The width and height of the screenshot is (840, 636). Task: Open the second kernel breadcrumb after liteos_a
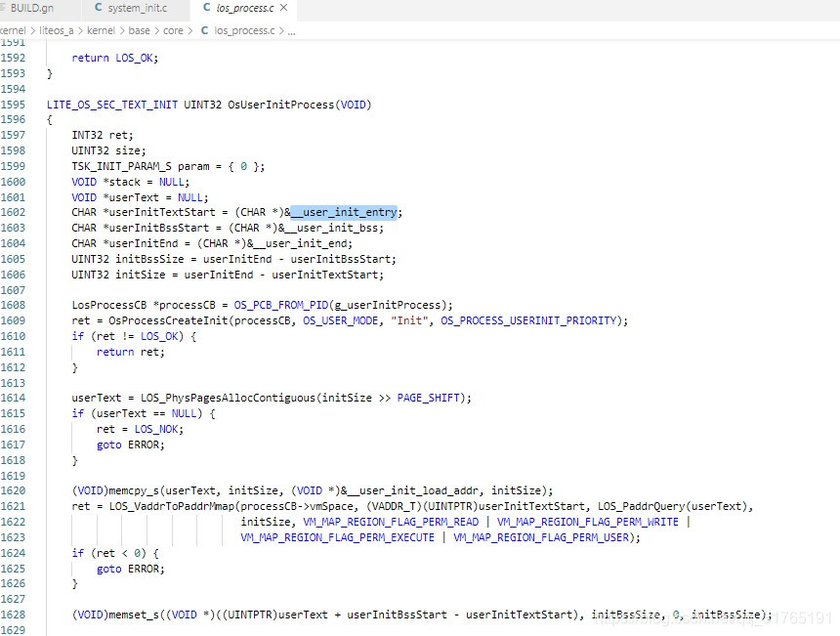click(x=101, y=30)
